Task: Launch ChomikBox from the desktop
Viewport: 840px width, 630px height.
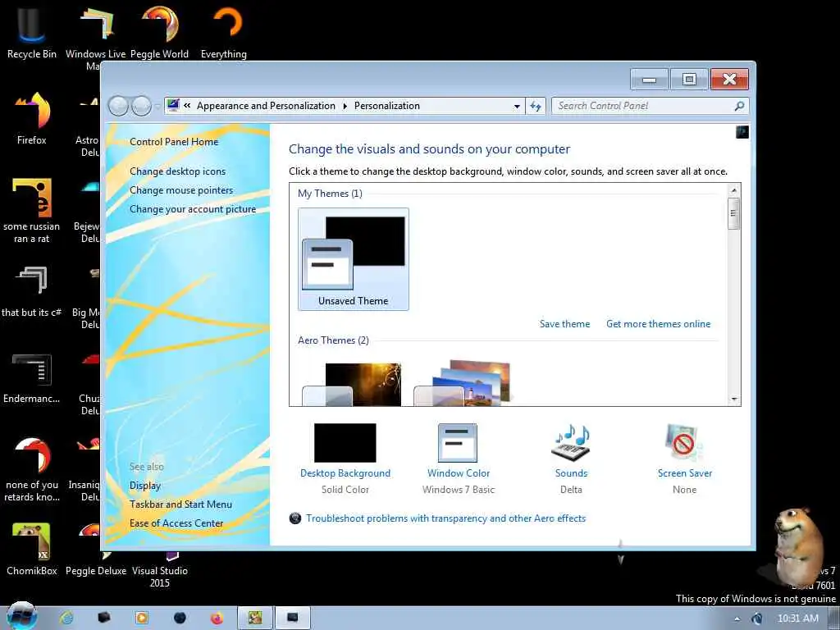Action: (32, 549)
